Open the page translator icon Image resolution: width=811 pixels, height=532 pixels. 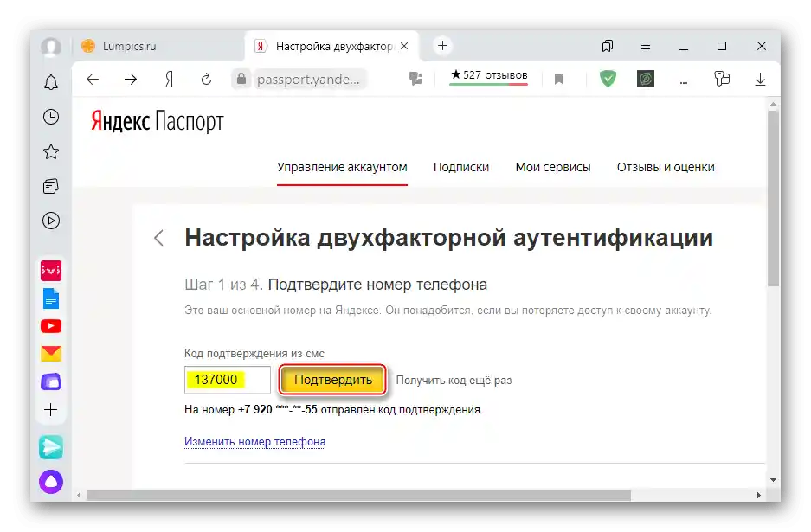[415, 79]
